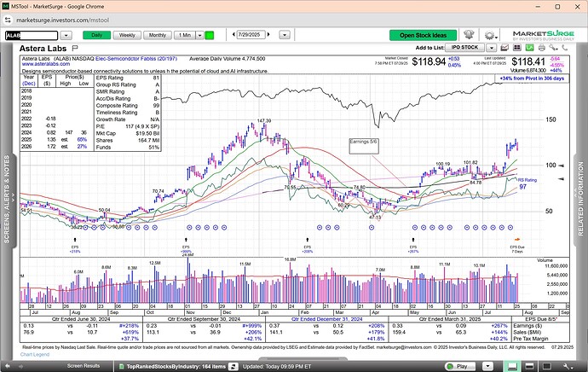This screenshot has height=372, width=588.
Task: Click the date field showing 7/29/2025
Action: coord(250,34)
